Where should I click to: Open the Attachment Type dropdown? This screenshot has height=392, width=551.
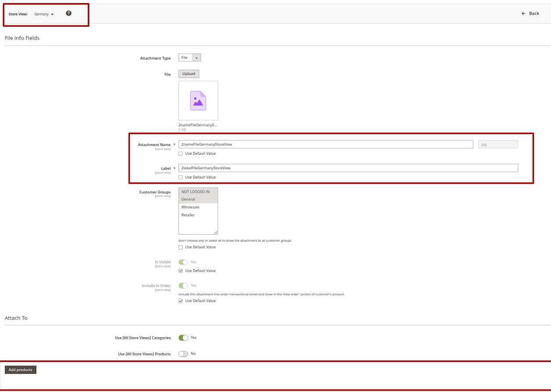coord(190,58)
